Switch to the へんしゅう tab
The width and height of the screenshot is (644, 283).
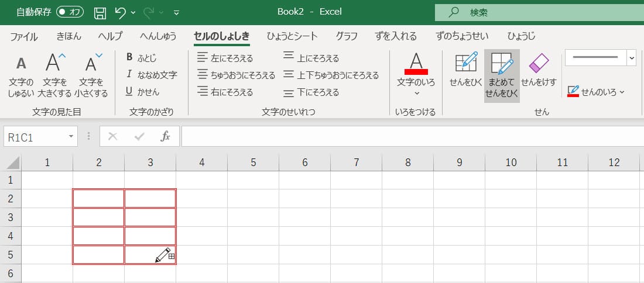[158, 36]
